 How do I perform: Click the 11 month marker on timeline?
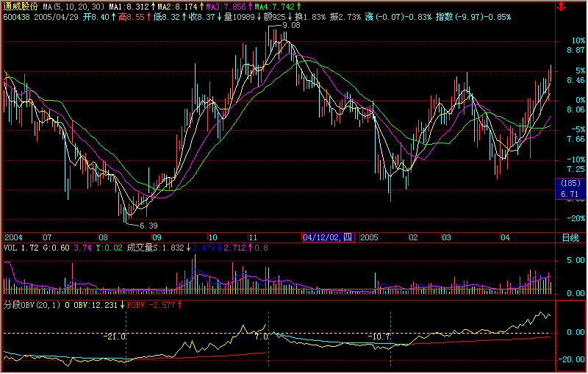pyautogui.click(x=253, y=237)
